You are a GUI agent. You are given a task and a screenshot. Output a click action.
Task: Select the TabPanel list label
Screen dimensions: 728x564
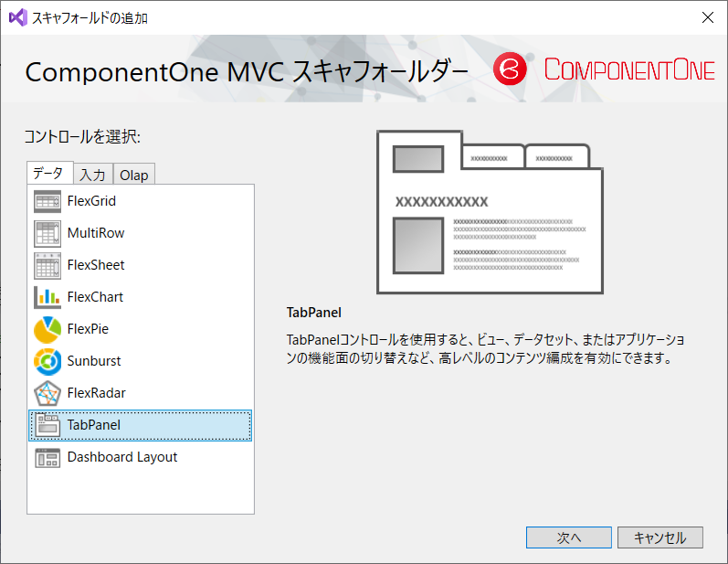pos(94,425)
